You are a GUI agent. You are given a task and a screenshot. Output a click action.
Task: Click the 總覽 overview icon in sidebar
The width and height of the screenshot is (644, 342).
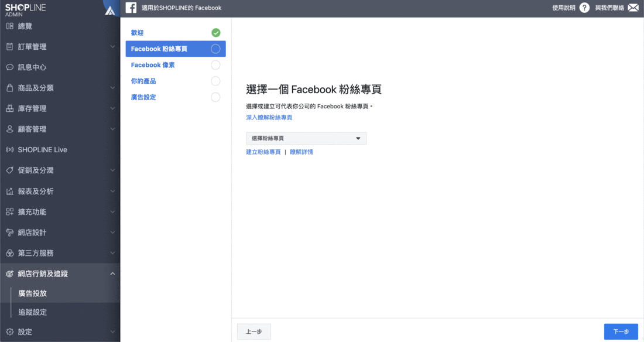pyautogui.click(x=10, y=26)
